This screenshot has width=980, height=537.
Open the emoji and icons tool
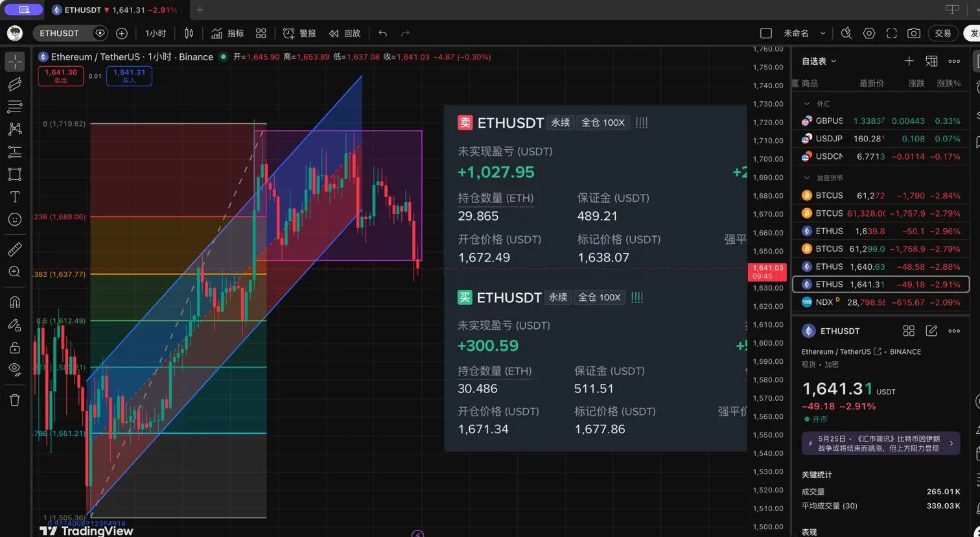tap(15, 219)
